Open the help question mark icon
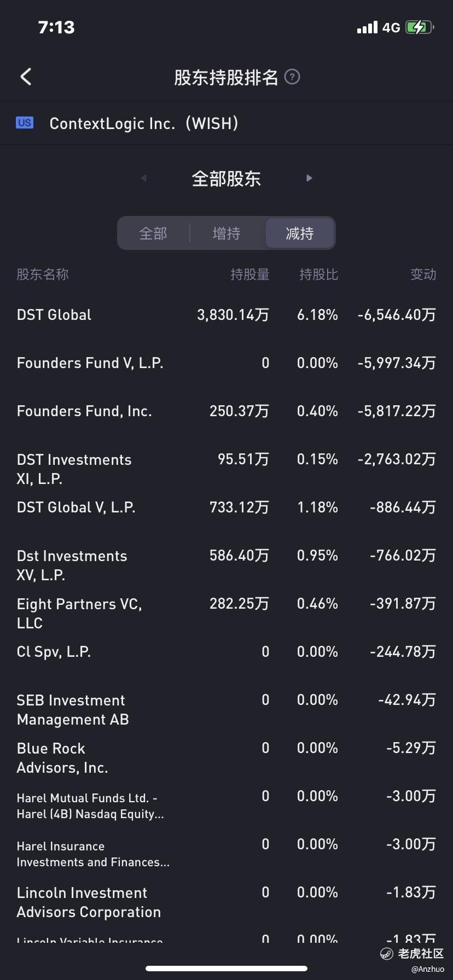This screenshot has height=980, width=453. [x=293, y=77]
